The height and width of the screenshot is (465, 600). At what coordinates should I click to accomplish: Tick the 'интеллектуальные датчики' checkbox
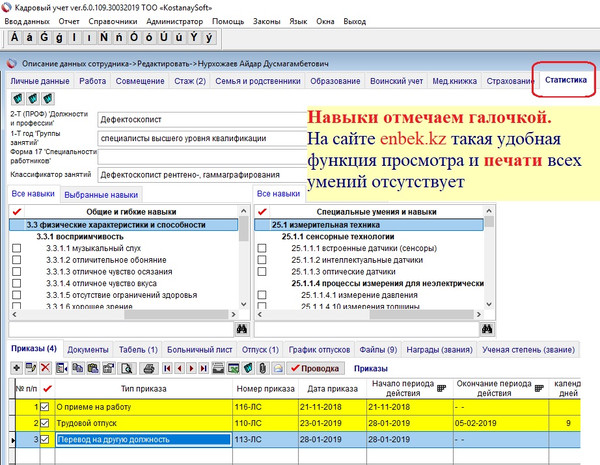click(262, 259)
